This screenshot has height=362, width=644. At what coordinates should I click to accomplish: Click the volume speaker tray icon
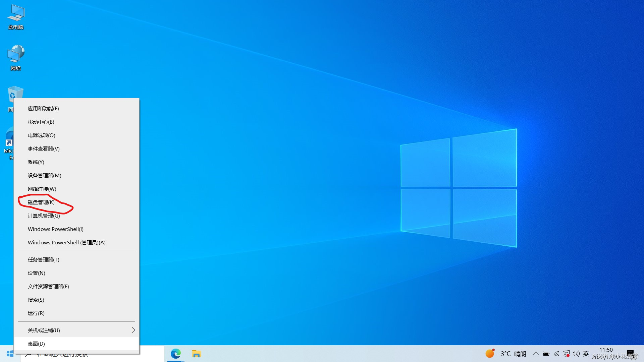[x=576, y=354]
